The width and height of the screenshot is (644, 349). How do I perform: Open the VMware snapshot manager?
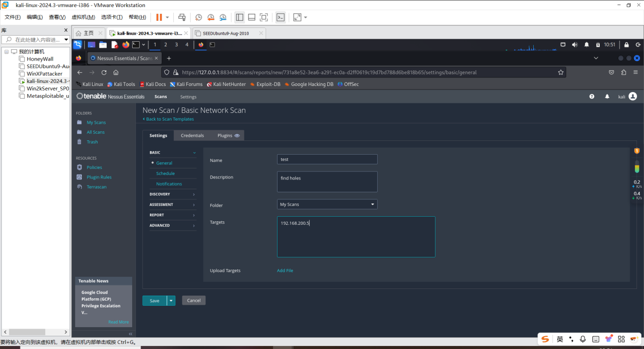click(x=223, y=17)
